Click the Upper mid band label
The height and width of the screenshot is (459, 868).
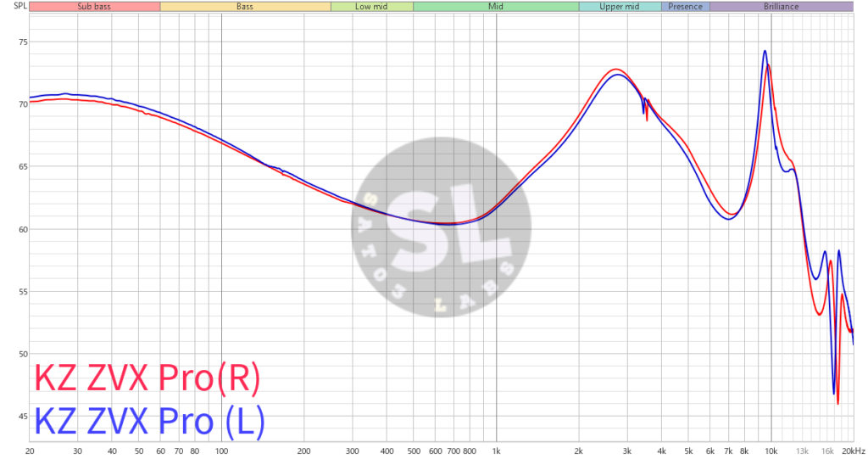(x=620, y=7)
